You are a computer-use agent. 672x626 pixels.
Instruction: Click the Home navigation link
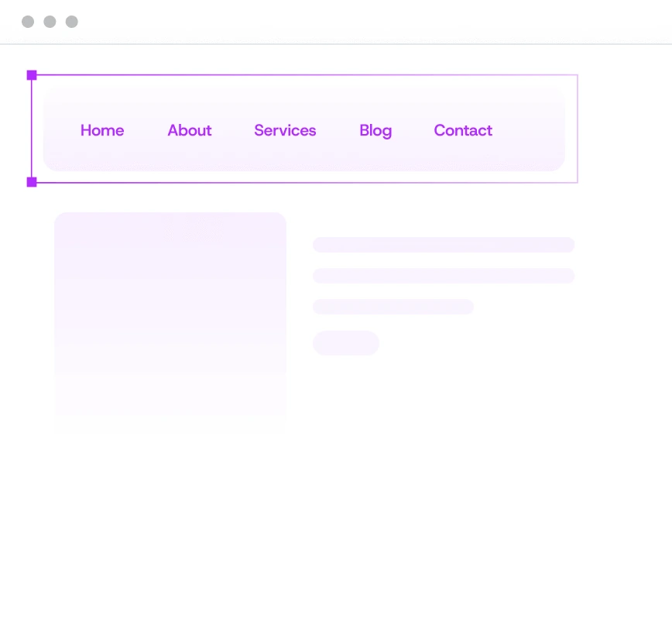pyautogui.click(x=102, y=130)
